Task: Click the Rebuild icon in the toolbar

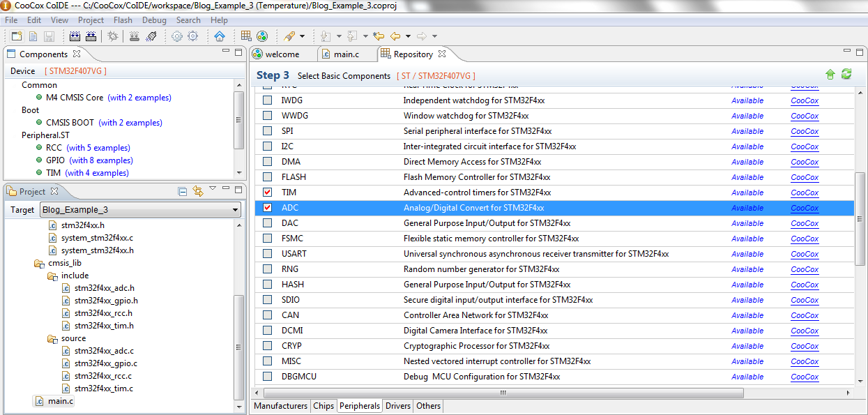Action: click(91, 37)
